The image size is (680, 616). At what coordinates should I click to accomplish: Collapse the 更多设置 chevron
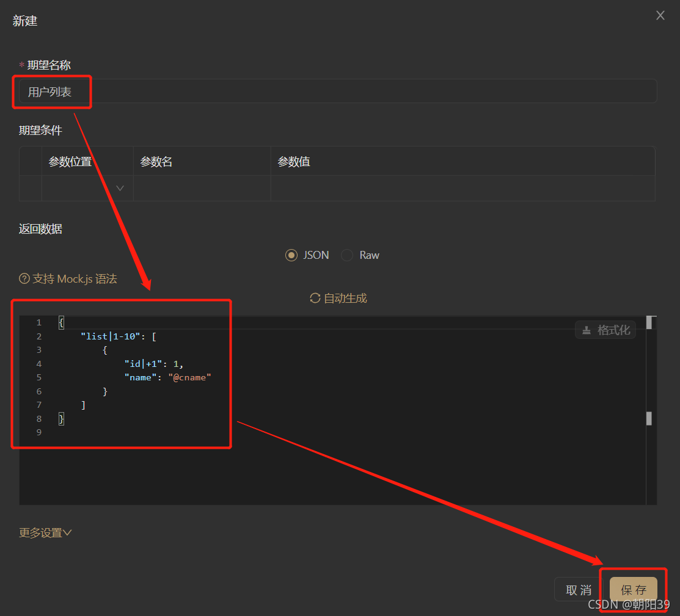[x=66, y=532]
